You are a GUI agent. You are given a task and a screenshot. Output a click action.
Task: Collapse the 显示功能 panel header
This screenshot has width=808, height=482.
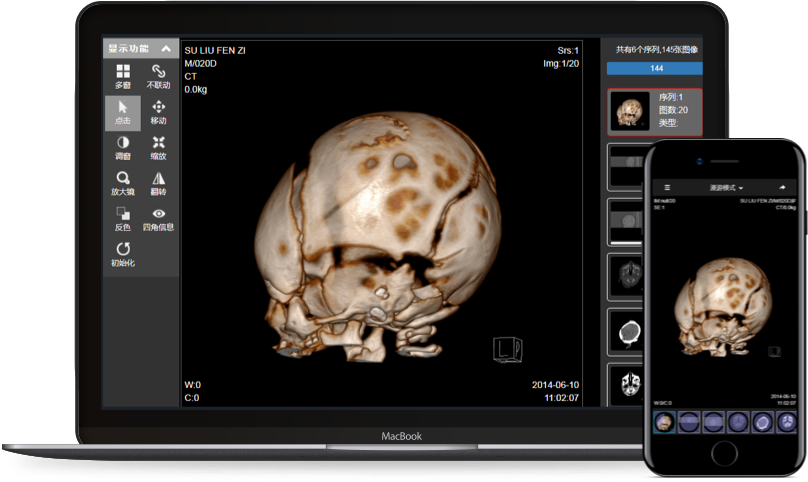pyautogui.click(x=166, y=48)
